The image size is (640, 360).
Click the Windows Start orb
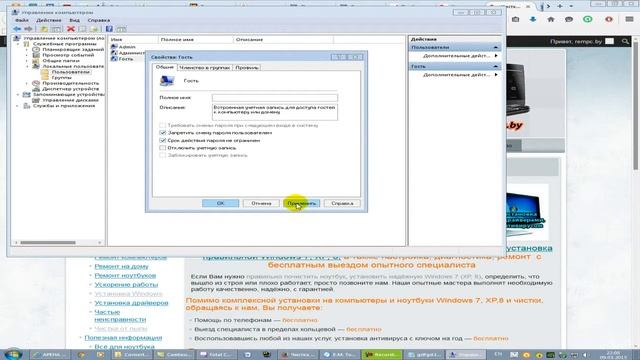pyautogui.click(x=13, y=354)
